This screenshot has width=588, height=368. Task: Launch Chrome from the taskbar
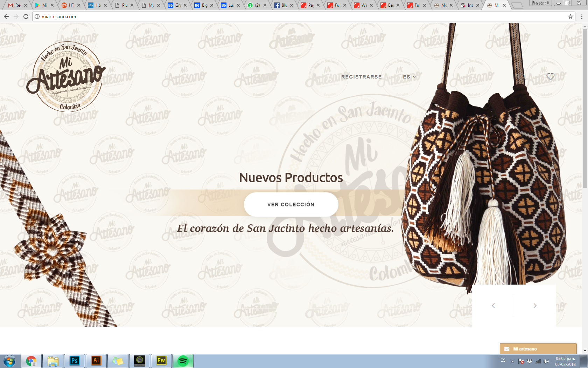[x=31, y=361]
